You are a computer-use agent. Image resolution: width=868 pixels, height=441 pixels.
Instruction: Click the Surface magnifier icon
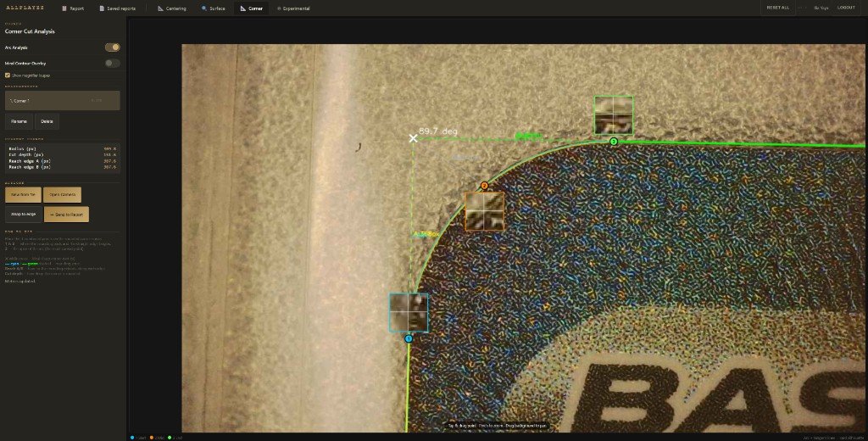click(x=204, y=8)
